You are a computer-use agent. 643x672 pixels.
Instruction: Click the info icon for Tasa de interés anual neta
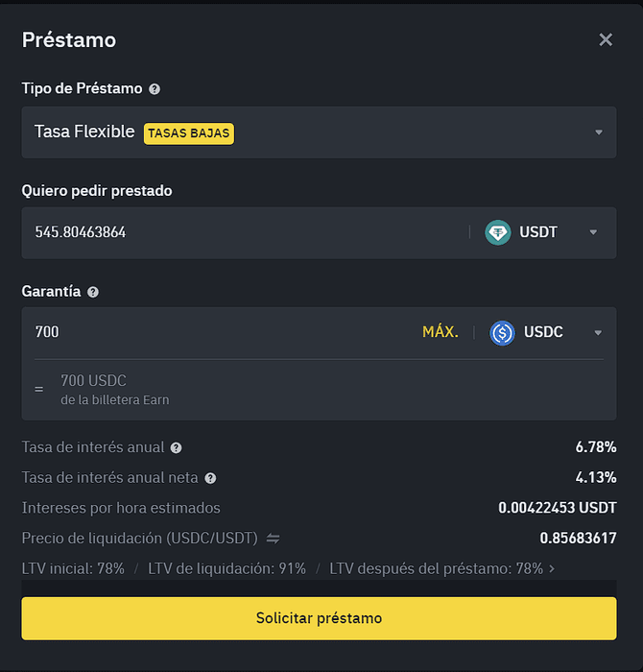210,478
